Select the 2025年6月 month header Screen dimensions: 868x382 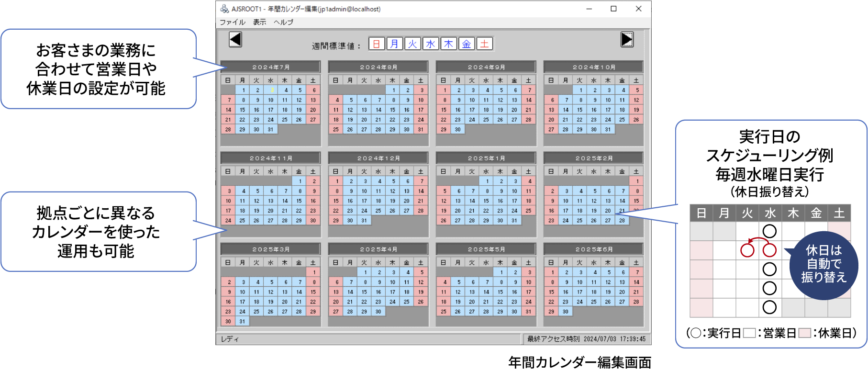(594, 249)
